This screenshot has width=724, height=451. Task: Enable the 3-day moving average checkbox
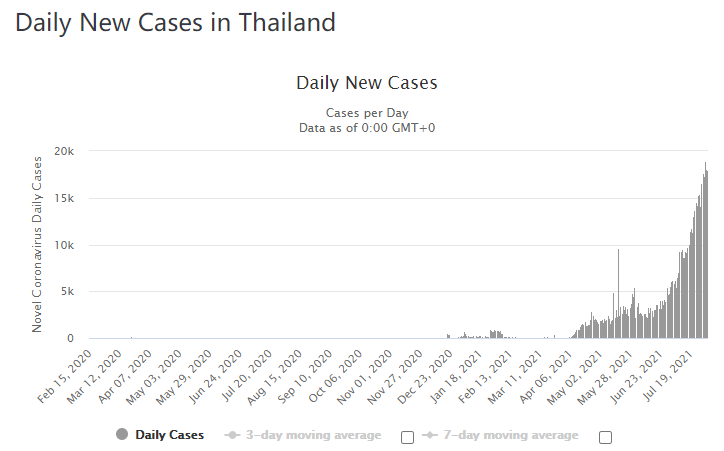(x=407, y=436)
